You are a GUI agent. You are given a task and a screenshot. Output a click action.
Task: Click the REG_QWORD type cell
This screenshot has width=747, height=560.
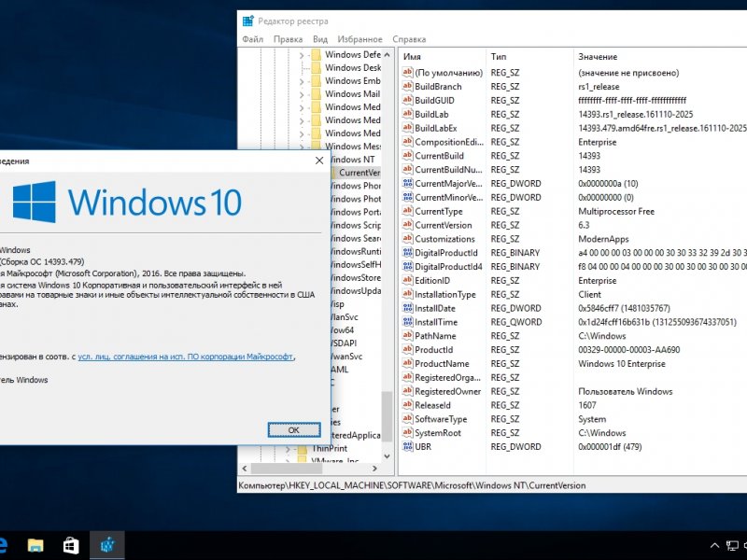[516, 322]
